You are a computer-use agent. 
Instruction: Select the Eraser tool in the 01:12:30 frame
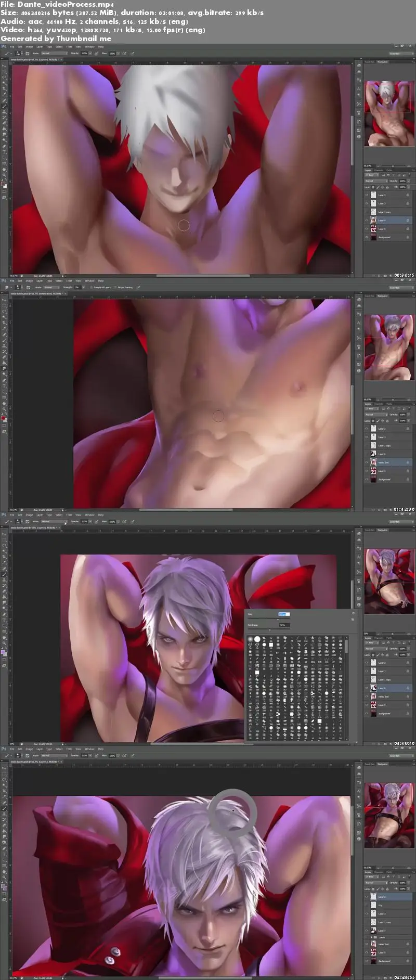tap(4, 356)
